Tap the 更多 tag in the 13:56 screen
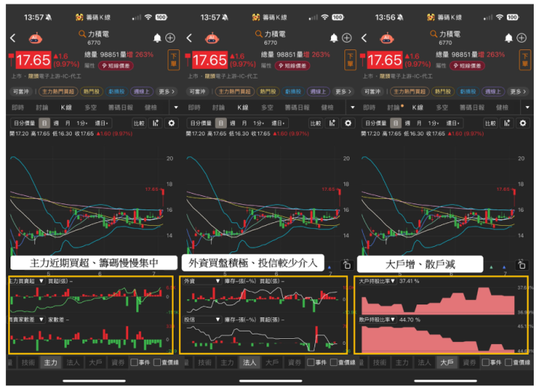This screenshot has height=392, width=539. point(518,91)
